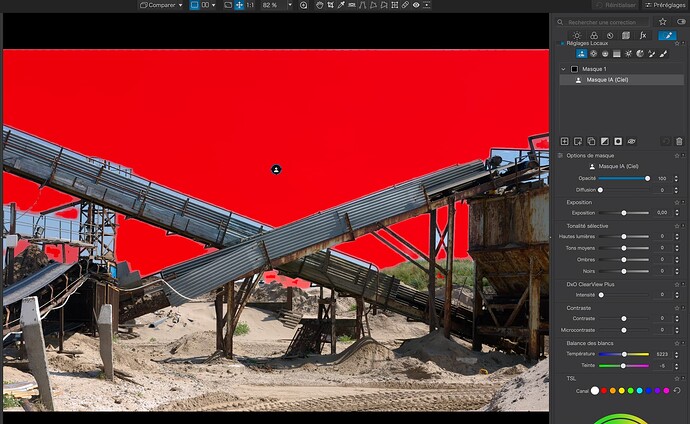
Task: Select the side-by-side view mode
Action: point(205,5)
